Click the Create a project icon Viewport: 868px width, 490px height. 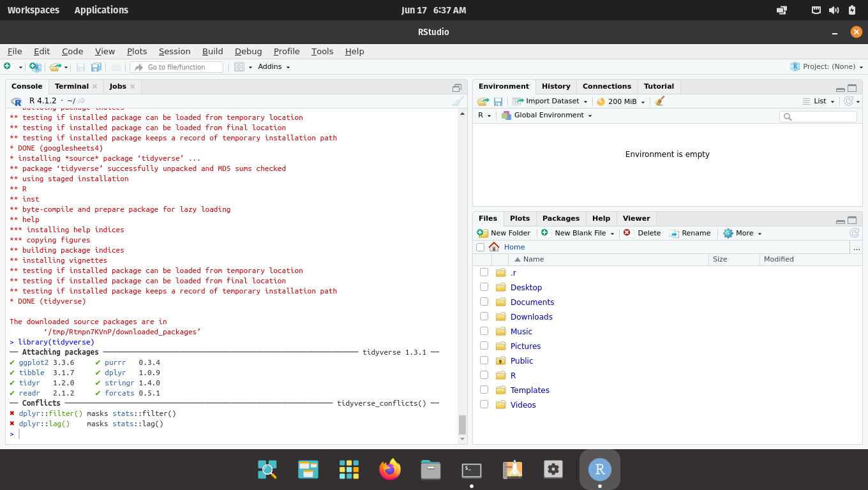pyautogui.click(x=35, y=66)
